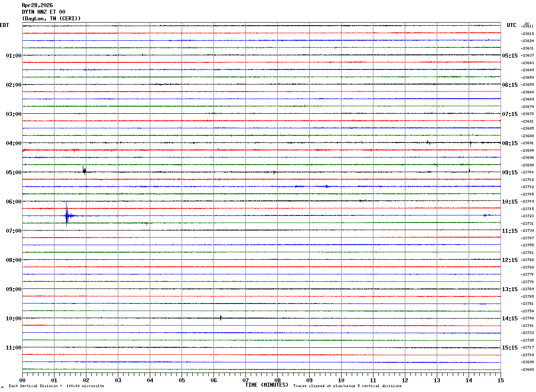Click the small spike near minute 14 on 04:00 trace
Image resolution: width=536 pixels, height=392 pixels.
click(x=470, y=143)
